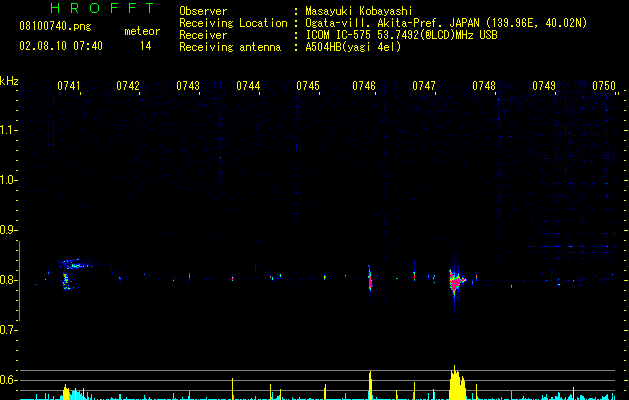Click the HROFFT program title
Image resolution: width=629 pixels, height=400 pixels.
(x=102, y=8)
